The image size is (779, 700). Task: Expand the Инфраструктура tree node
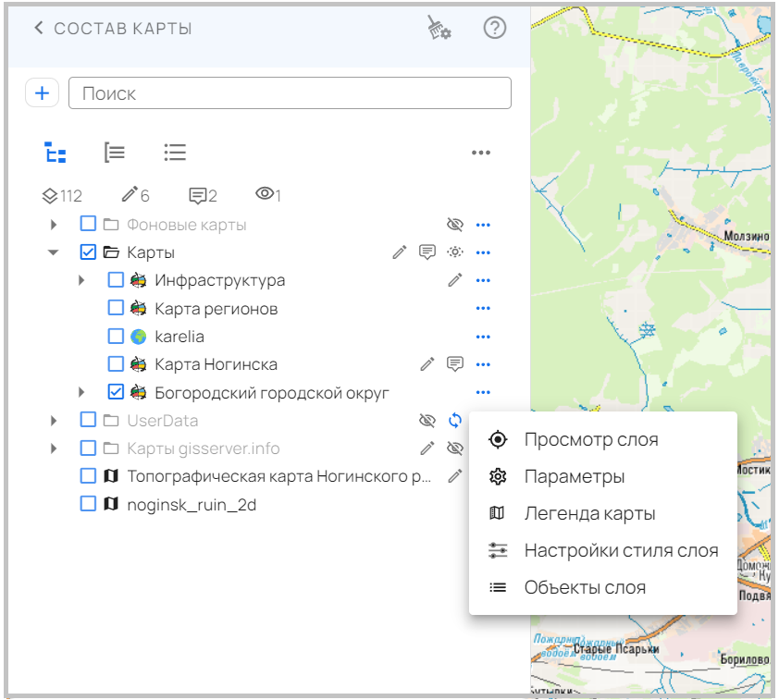82,280
